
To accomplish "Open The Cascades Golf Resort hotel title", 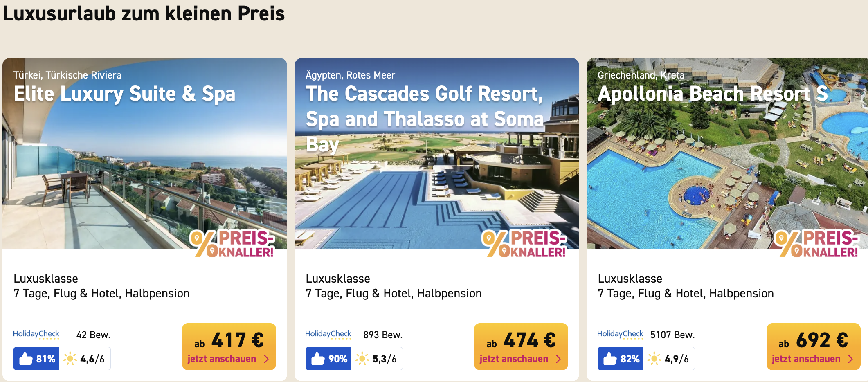I will pyautogui.click(x=425, y=119).
